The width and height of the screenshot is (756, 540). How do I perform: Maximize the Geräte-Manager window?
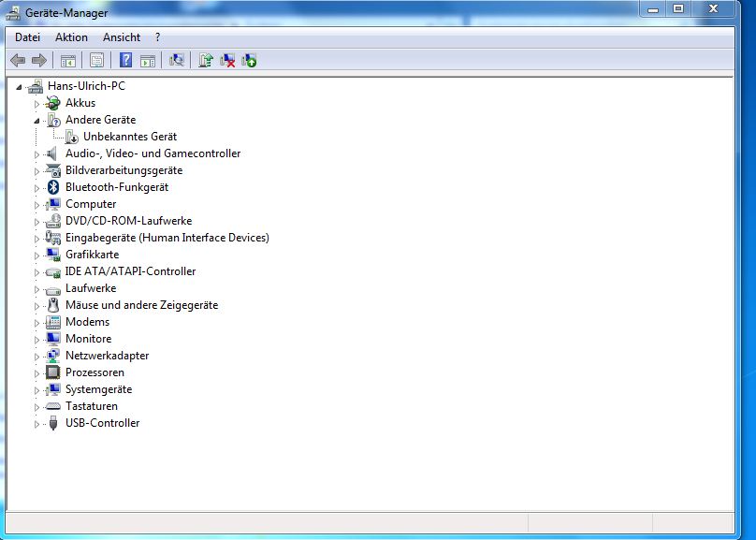[x=678, y=9]
